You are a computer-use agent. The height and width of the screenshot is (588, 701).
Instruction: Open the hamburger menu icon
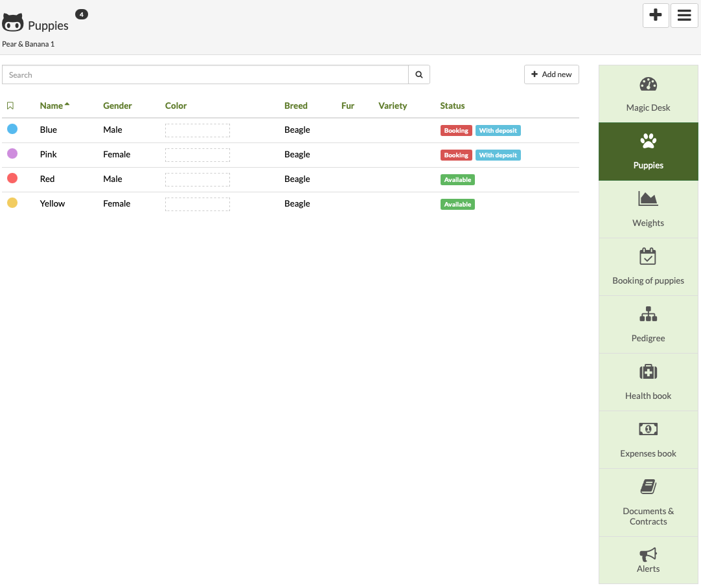(x=684, y=16)
